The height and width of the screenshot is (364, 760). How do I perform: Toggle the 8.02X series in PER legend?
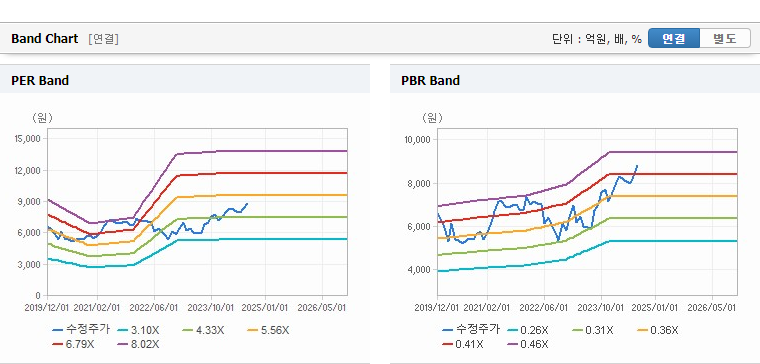pyautogui.click(x=138, y=345)
